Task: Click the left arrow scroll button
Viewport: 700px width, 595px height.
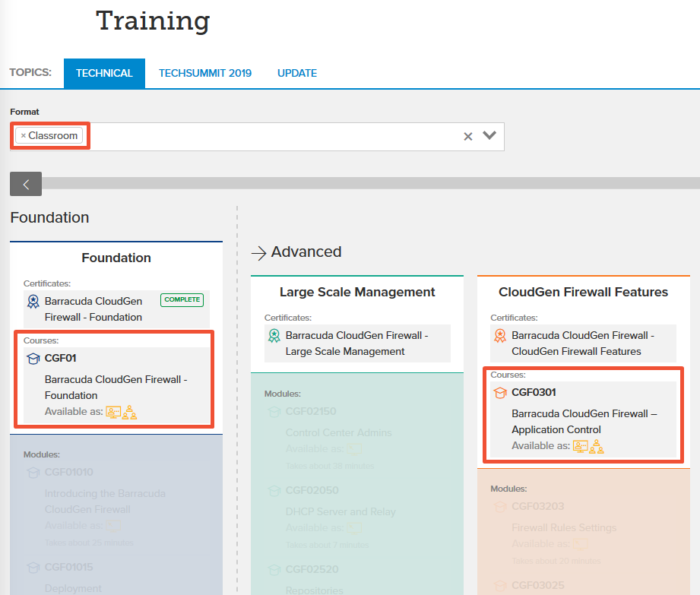Action: point(26,184)
